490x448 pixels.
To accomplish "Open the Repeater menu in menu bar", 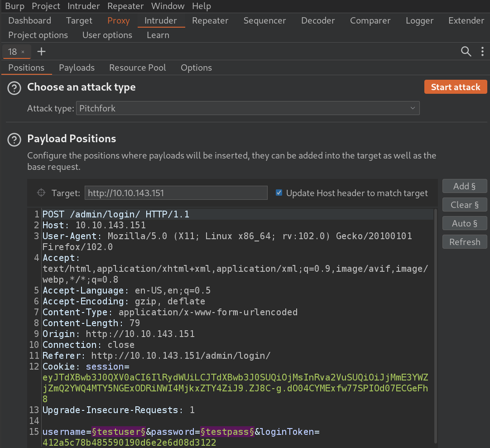I will click(x=125, y=6).
